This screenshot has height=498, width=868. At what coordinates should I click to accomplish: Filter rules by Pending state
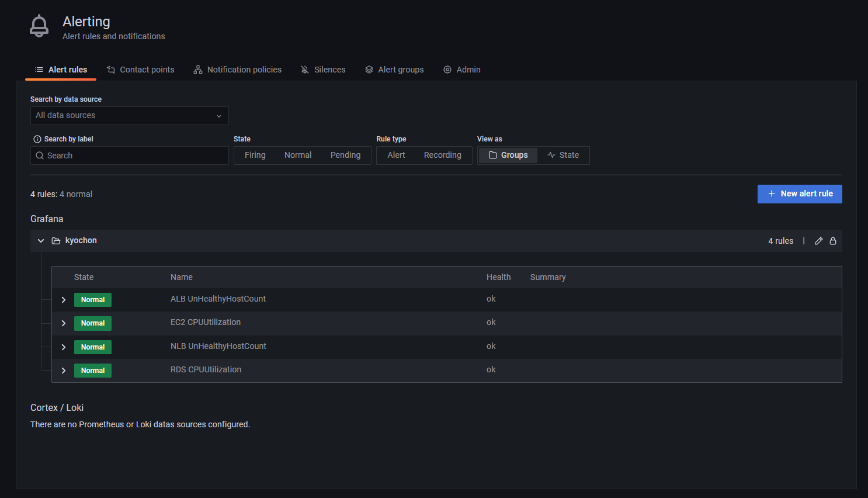[346, 155]
